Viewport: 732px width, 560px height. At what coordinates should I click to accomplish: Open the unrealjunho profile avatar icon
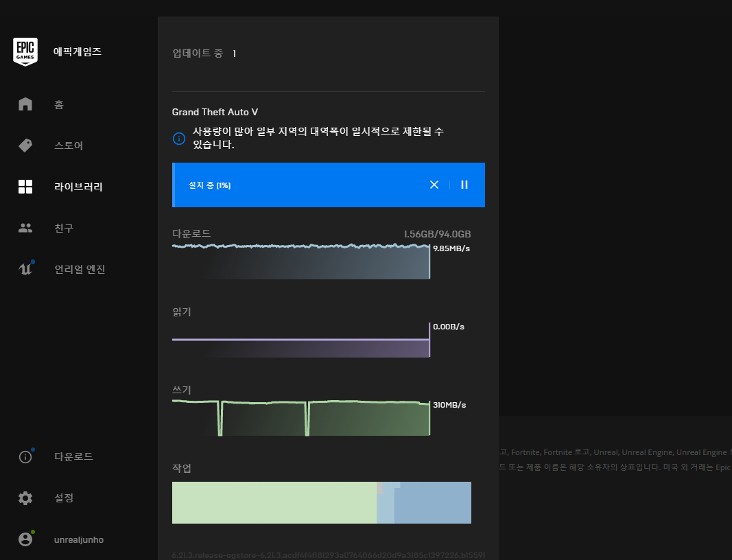pyautogui.click(x=25, y=539)
